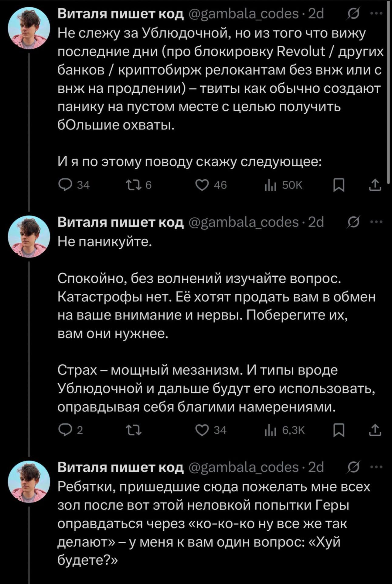Tap the Grok slash icon on third tweet
Viewport: 392px width, 584px height.
pos(354,467)
